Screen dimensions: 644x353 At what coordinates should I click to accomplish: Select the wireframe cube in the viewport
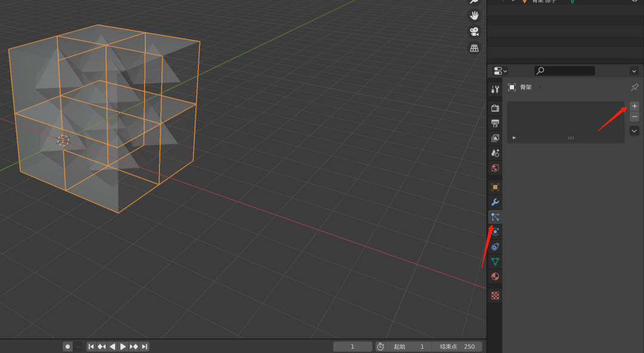[104, 118]
